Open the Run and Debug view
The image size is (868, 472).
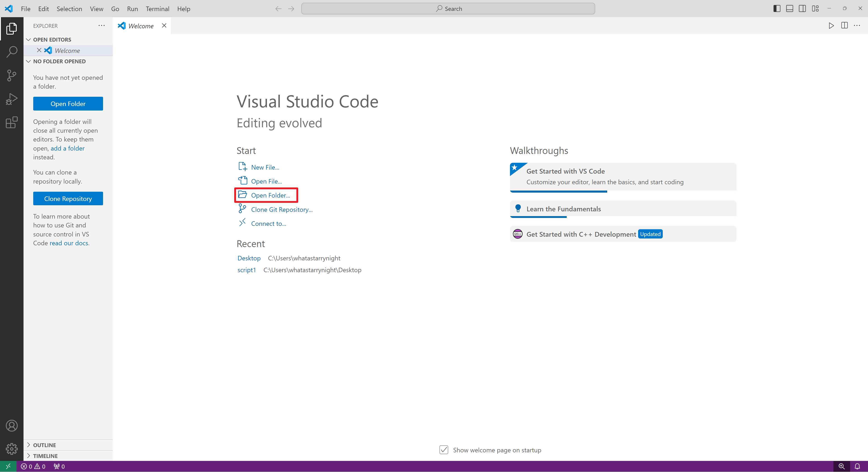[12, 99]
